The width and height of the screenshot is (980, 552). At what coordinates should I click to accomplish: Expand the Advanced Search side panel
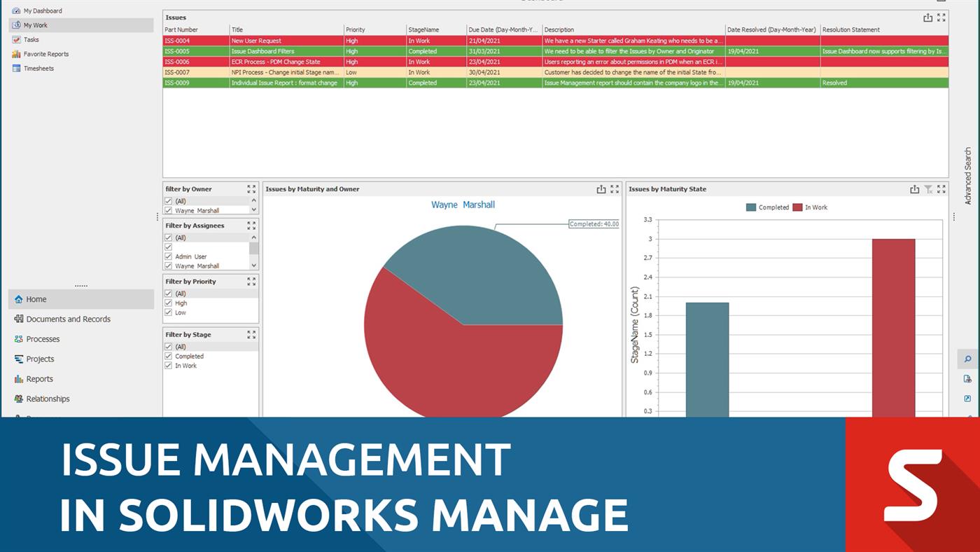click(x=968, y=175)
